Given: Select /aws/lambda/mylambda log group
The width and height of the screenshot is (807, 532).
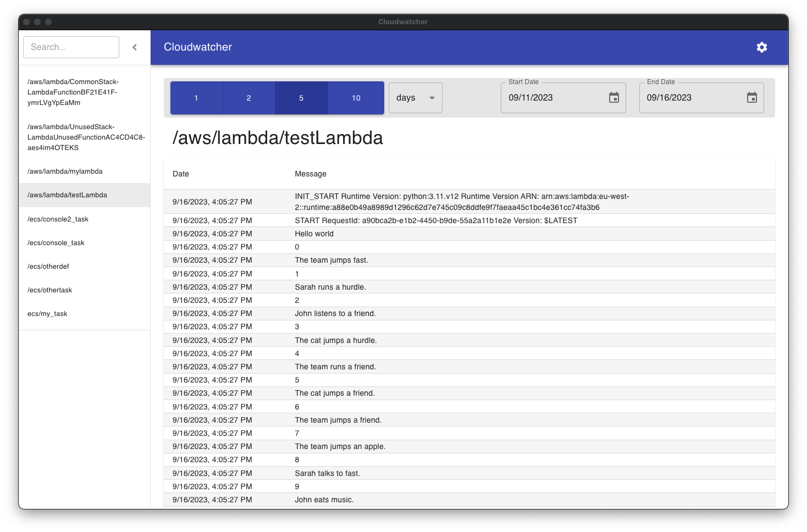Looking at the screenshot, I should pyautogui.click(x=84, y=171).
